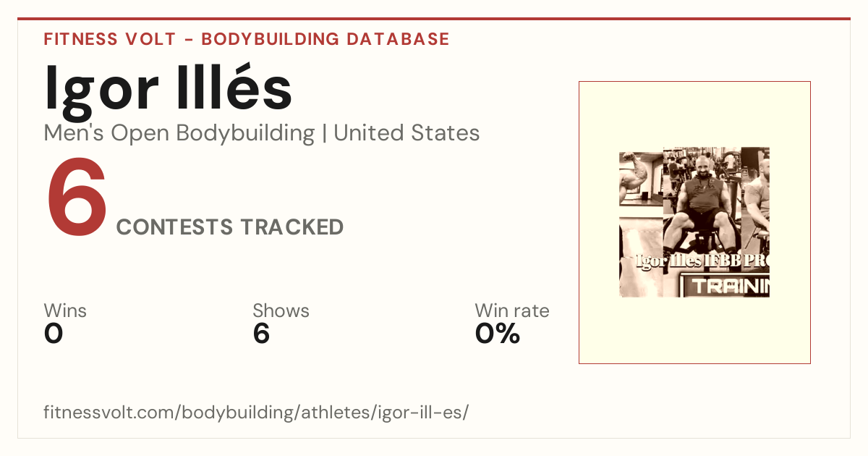The image size is (868, 456).
Task: Open the fitnessvolt.com athlete URL link
Action: 257,413
